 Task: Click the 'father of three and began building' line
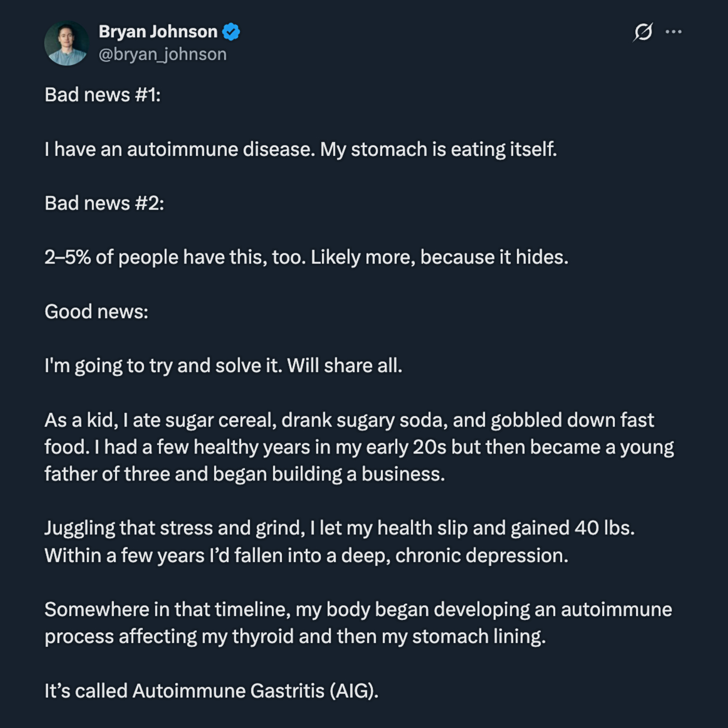click(244, 474)
